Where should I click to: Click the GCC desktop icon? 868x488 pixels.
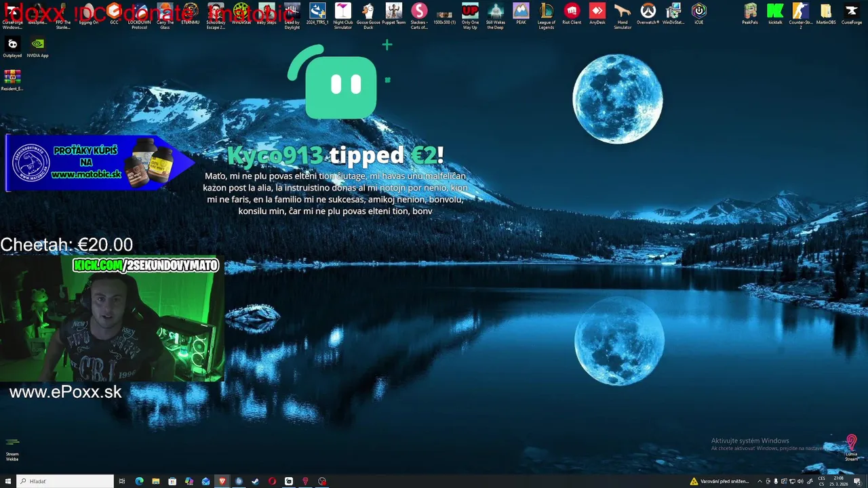pyautogui.click(x=114, y=14)
